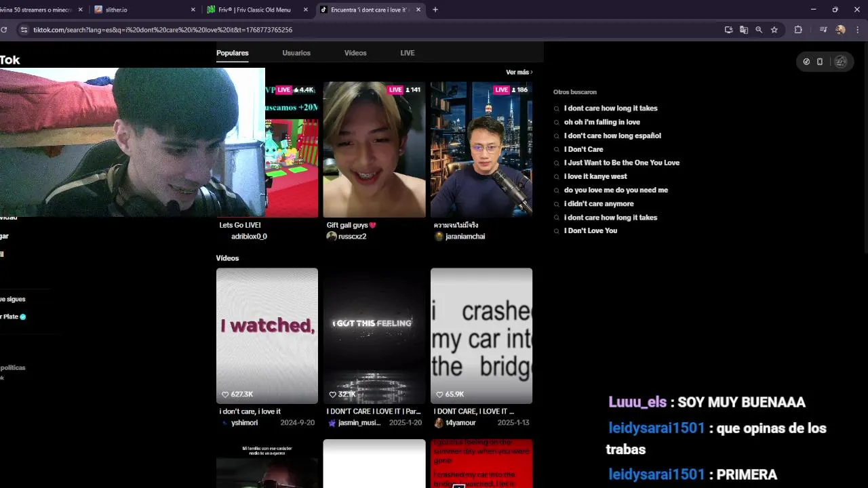Click the 'Gift gall guys' stream title

tap(351, 225)
